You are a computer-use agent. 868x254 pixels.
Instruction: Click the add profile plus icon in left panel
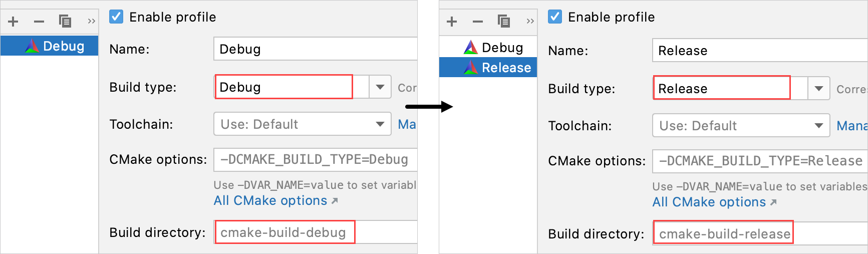pos(14,22)
